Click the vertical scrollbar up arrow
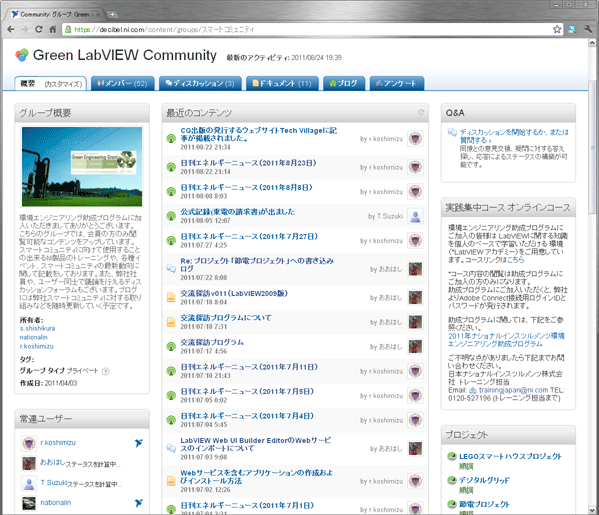The width and height of the screenshot is (599, 515). 592,42
